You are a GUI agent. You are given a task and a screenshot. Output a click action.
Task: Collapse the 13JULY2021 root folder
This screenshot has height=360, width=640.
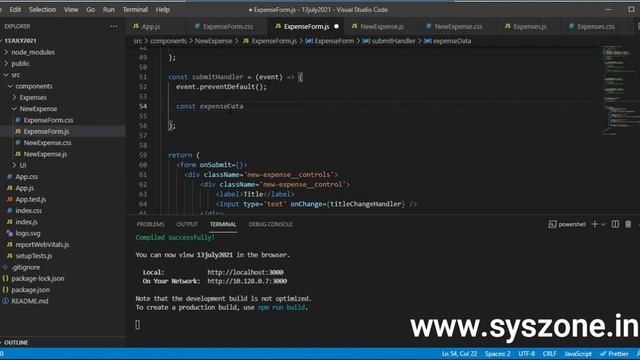pyautogui.click(x=20, y=40)
